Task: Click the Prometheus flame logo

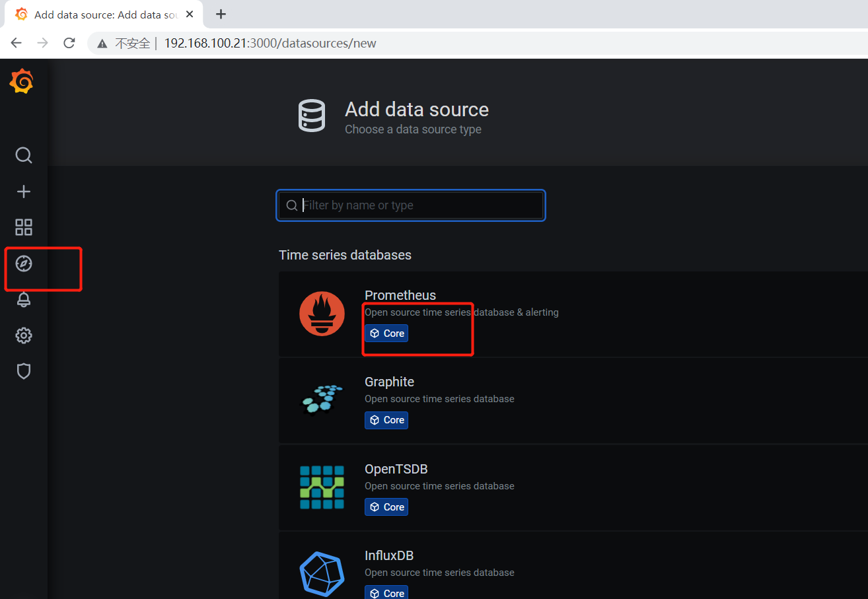Action: (322, 314)
